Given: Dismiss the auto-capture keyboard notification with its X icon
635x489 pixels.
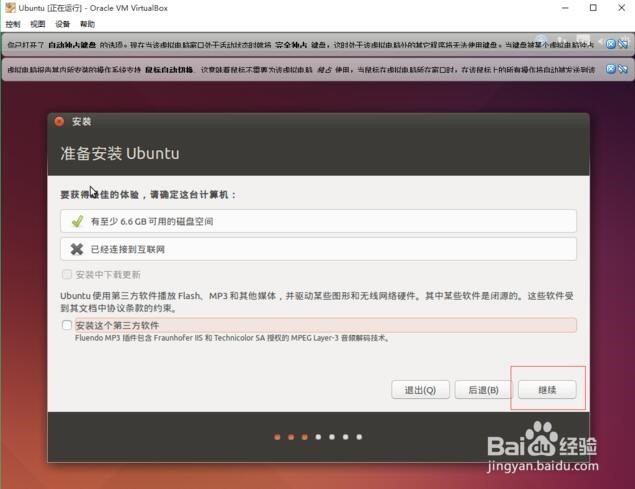Looking at the screenshot, I should [611, 44].
